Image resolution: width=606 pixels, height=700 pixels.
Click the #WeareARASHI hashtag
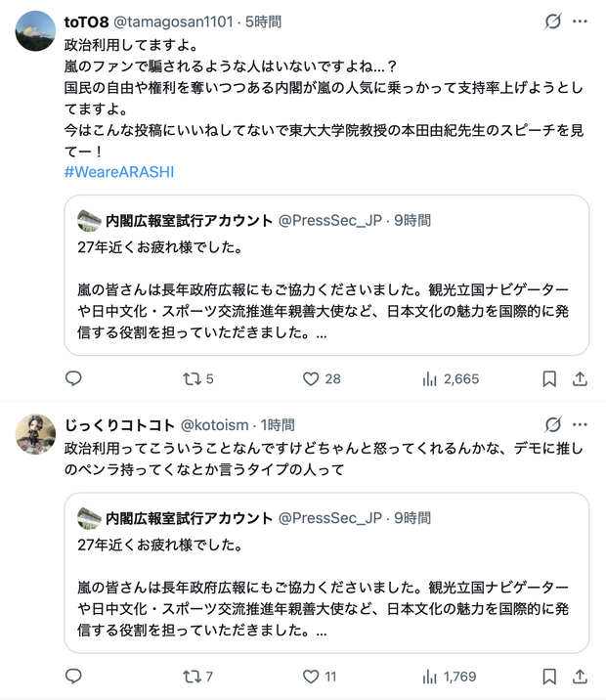(x=119, y=172)
